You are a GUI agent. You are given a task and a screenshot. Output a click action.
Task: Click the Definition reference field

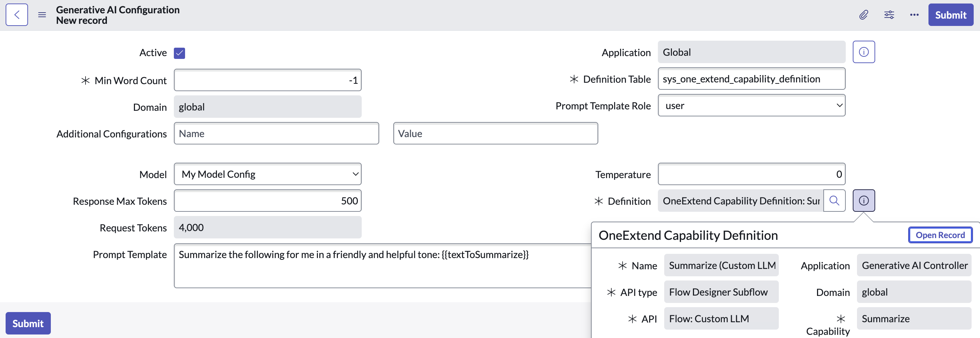point(740,201)
